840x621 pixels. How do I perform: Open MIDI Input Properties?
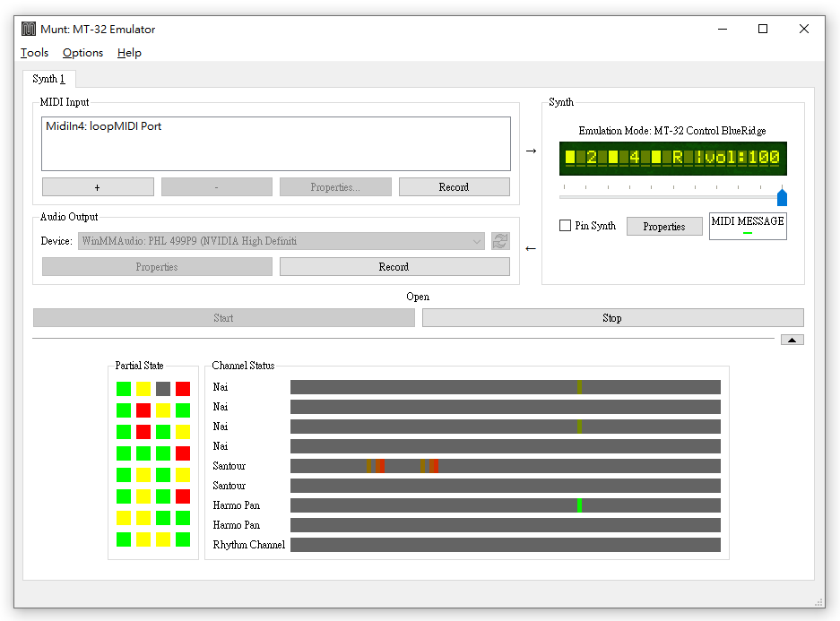click(x=335, y=186)
